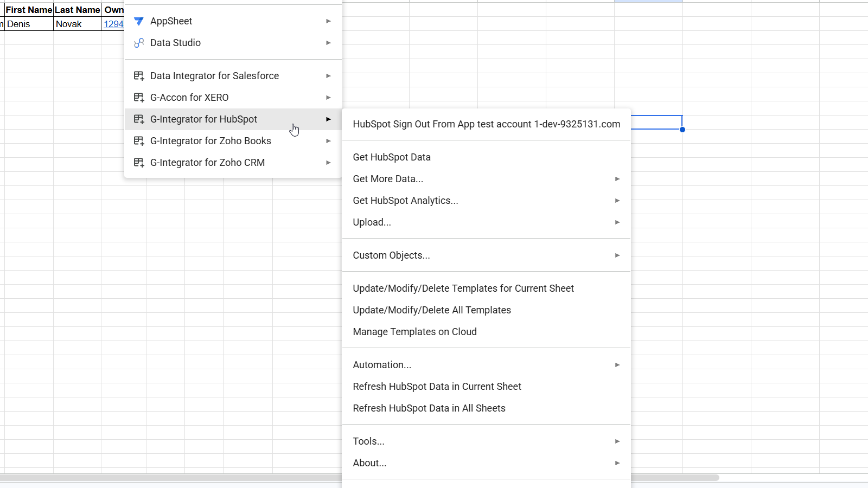This screenshot has width=868, height=488.
Task: Expand the Custom Objects submenu arrow
Action: [x=617, y=255]
